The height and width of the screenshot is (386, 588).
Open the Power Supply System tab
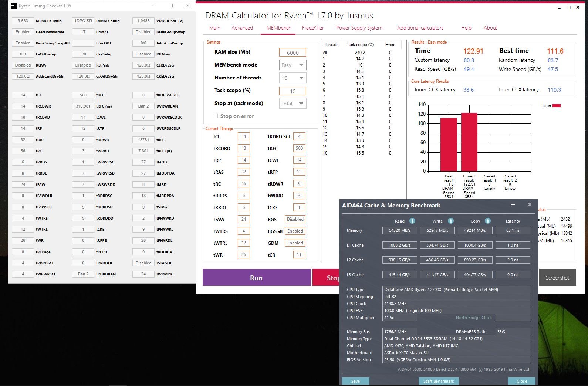tap(359, 28)
